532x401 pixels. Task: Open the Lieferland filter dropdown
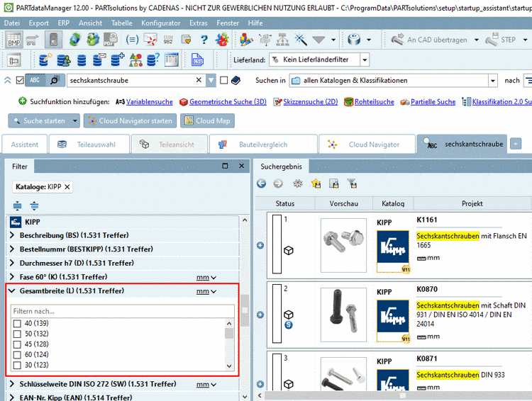pyautogui.click(x=365, y=60)
